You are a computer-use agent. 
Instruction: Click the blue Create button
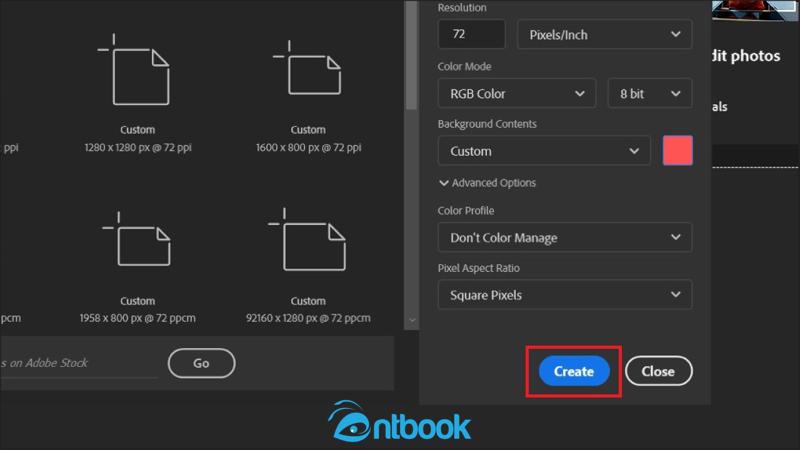(574, 371)
